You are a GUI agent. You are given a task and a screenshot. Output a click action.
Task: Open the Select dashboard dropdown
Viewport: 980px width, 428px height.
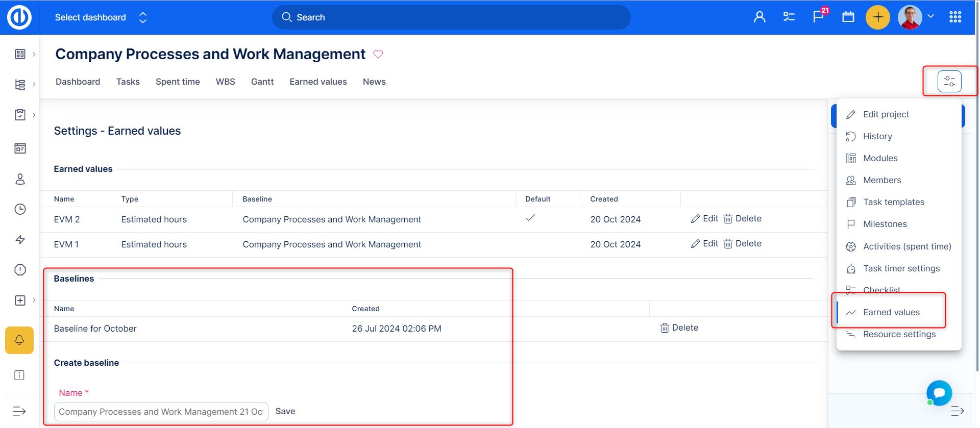pos(101,17)
